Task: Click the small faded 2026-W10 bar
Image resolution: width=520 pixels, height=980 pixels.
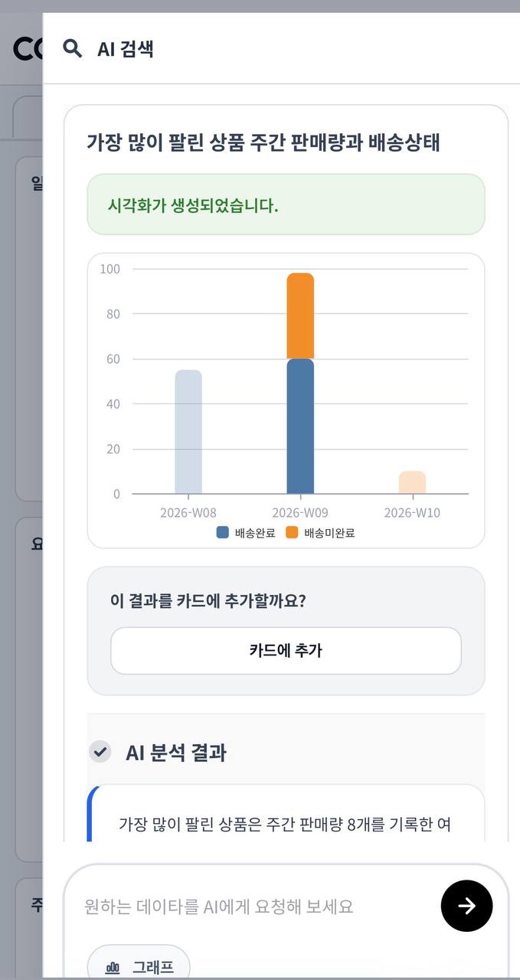Action: click(412, 482)
